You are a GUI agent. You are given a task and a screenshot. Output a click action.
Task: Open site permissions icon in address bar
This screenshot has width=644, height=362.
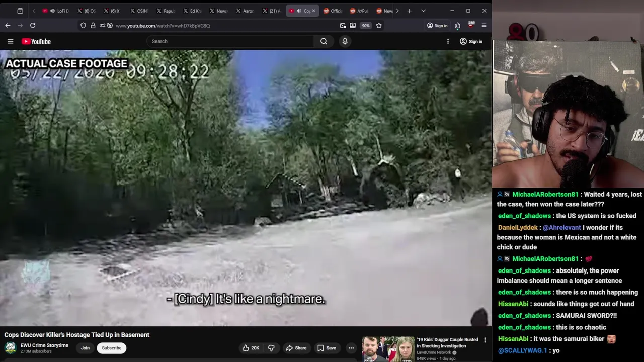click(103, 25)
